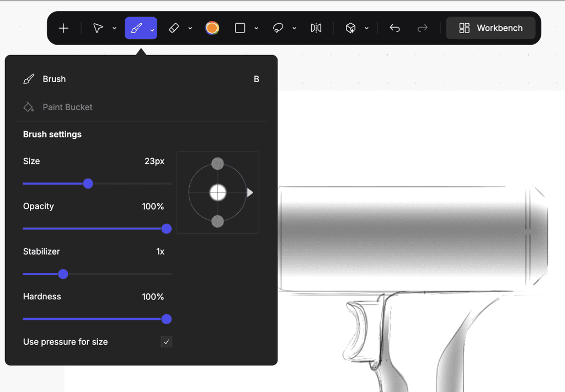Activate the mirror/symmetry tool
The height and width of the screenshot is (392, 565).
[316, 28]
